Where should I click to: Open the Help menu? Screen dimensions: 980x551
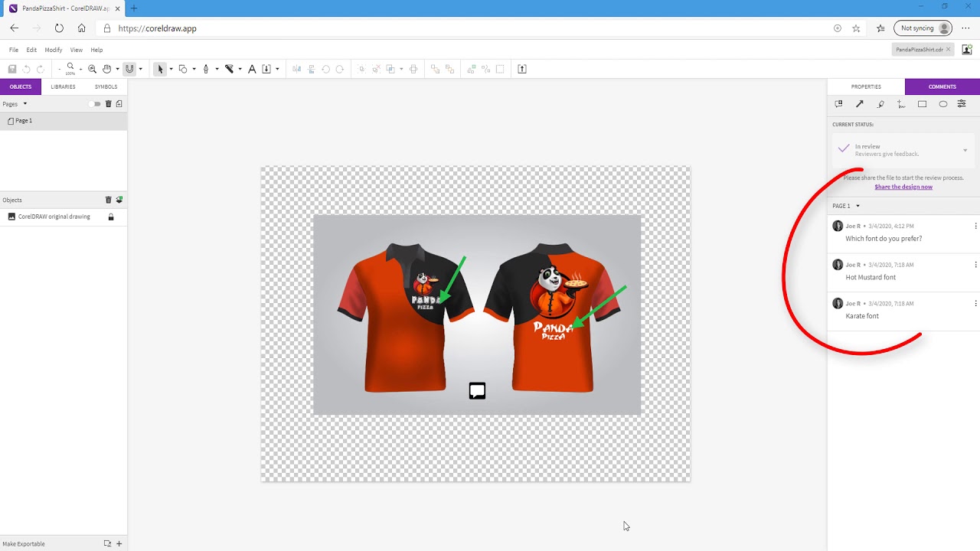[x=96, y=50]
